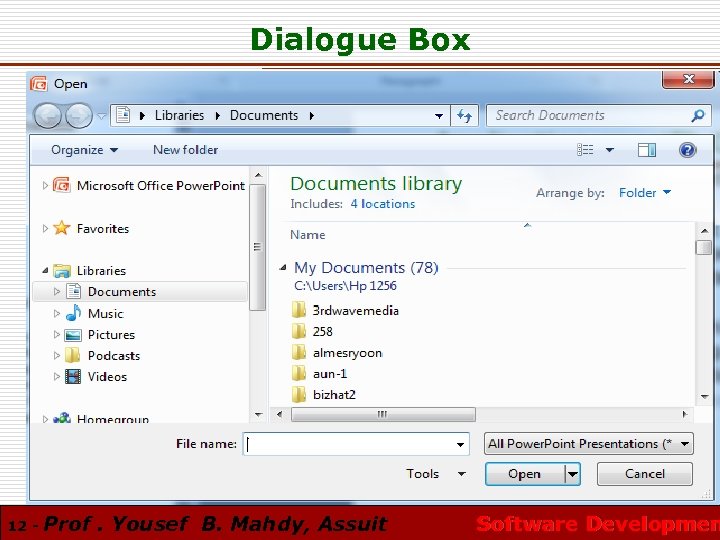Collapse the My Documents (78) group
The width and height of the screenshot is (720, 540).
283,267
